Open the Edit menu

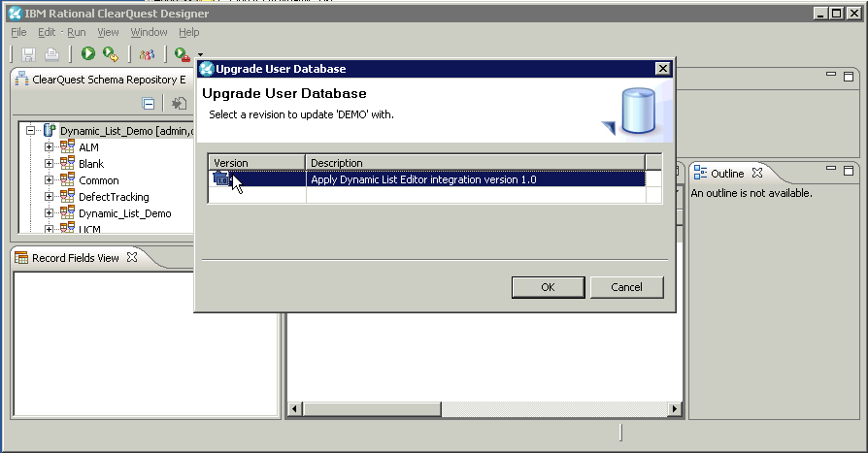pyautogui.click(x=47, y=32)
